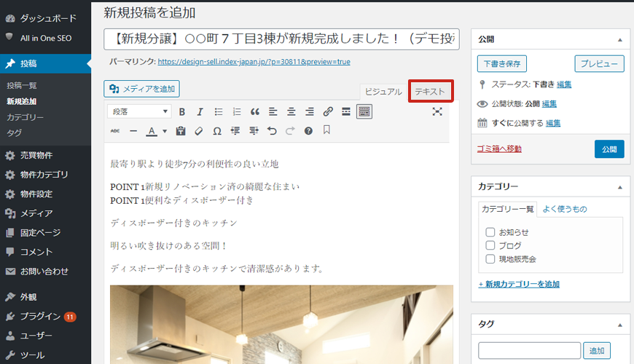Enter distraction-free fullscreen mode

437,111
